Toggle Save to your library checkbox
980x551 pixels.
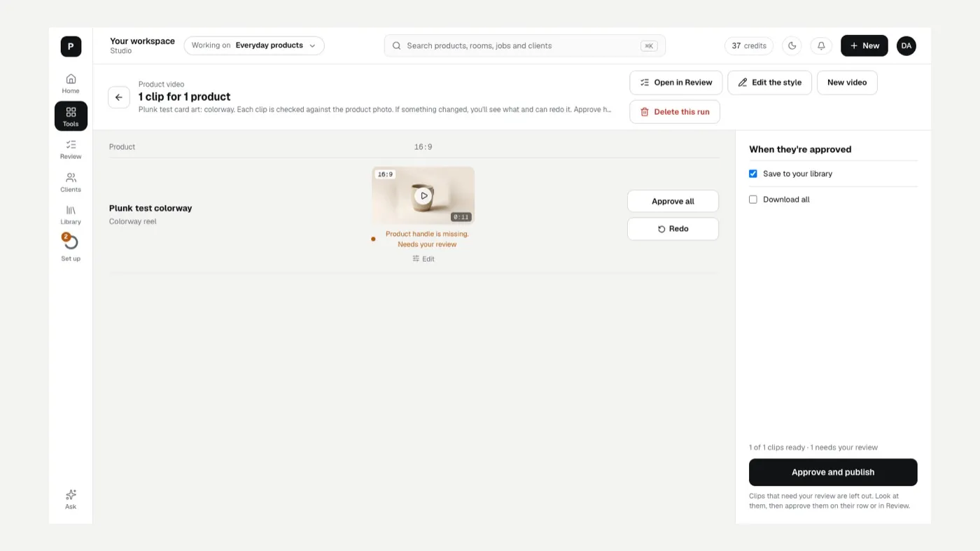(753, 174)
